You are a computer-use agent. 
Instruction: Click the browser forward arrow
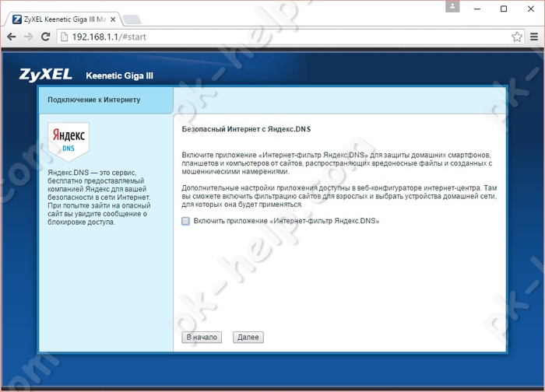(x=29, y=37)
